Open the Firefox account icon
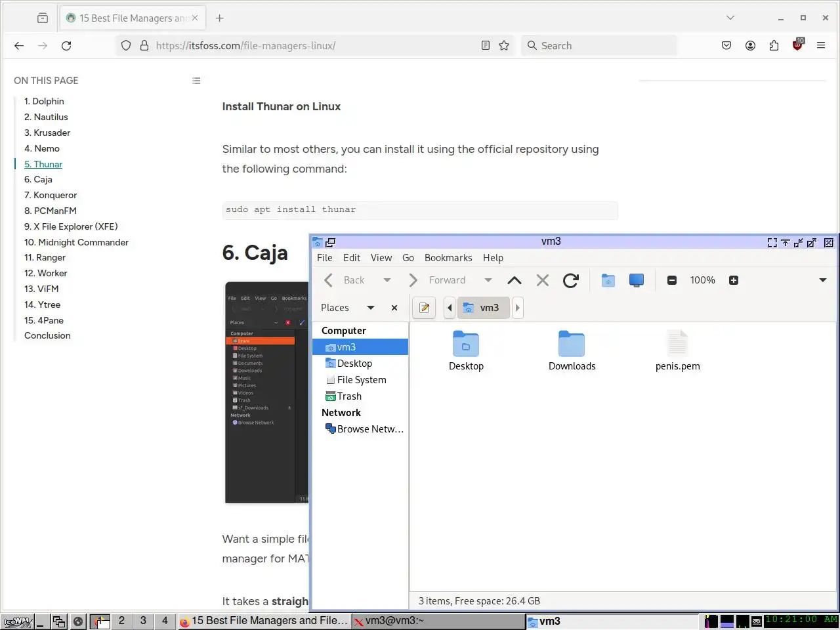The image size is (840, 630). (x=750, y=45)
